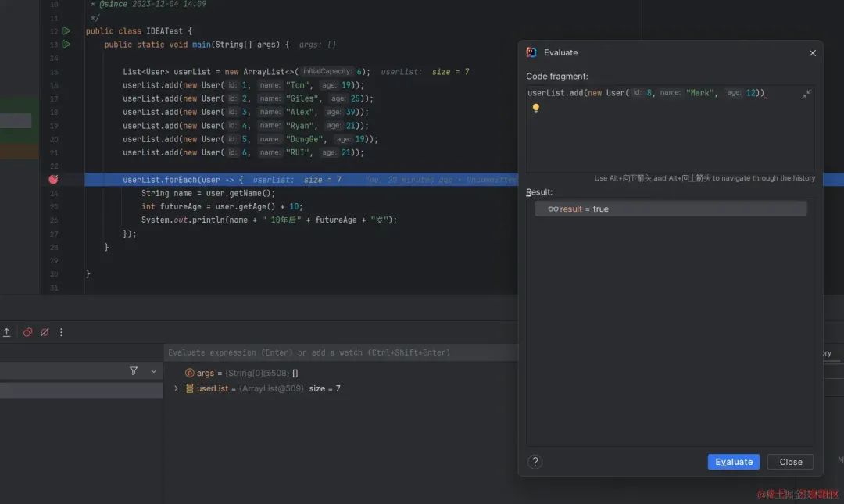Click initialCapacity hint in ArrayList constructor
Viewport: 844px width, 504px height.
(327, 71)
